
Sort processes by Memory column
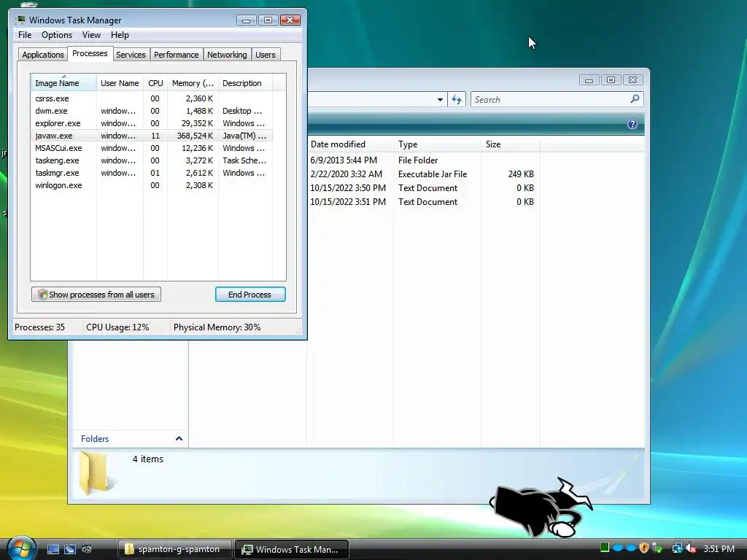pos(193,83)
